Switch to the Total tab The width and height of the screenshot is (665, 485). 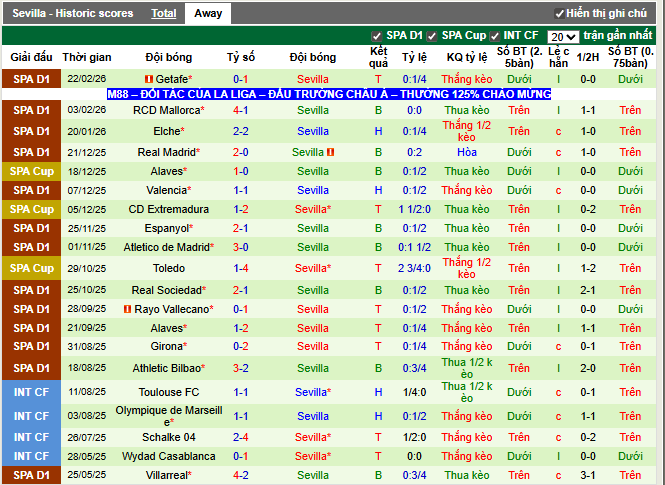pyautogui.click(x=164, y=14)
